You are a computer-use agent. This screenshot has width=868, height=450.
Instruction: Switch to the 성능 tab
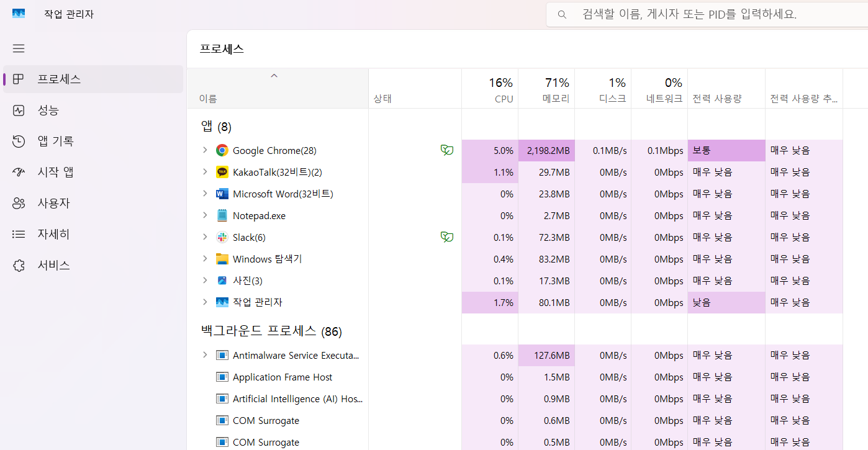tap(93, 110)
